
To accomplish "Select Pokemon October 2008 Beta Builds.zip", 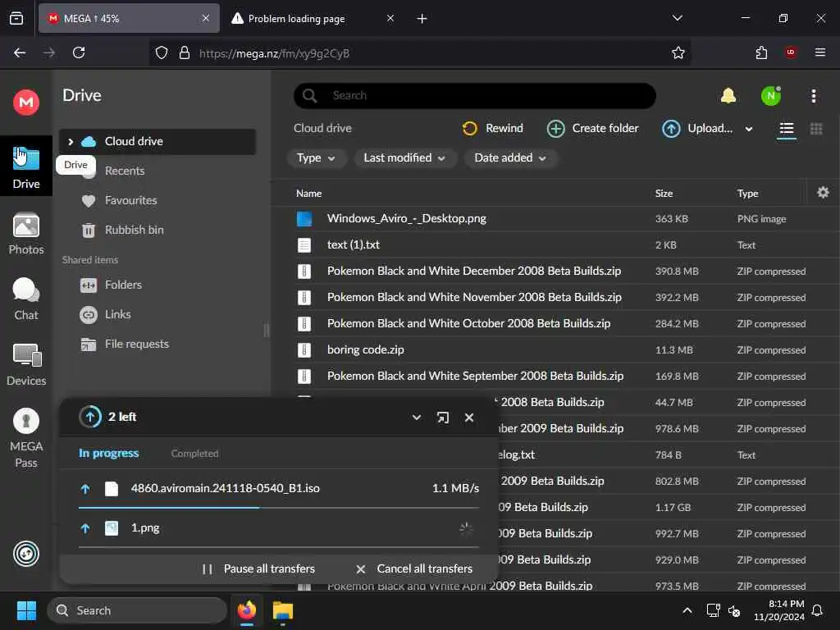I will coord(557,323).
